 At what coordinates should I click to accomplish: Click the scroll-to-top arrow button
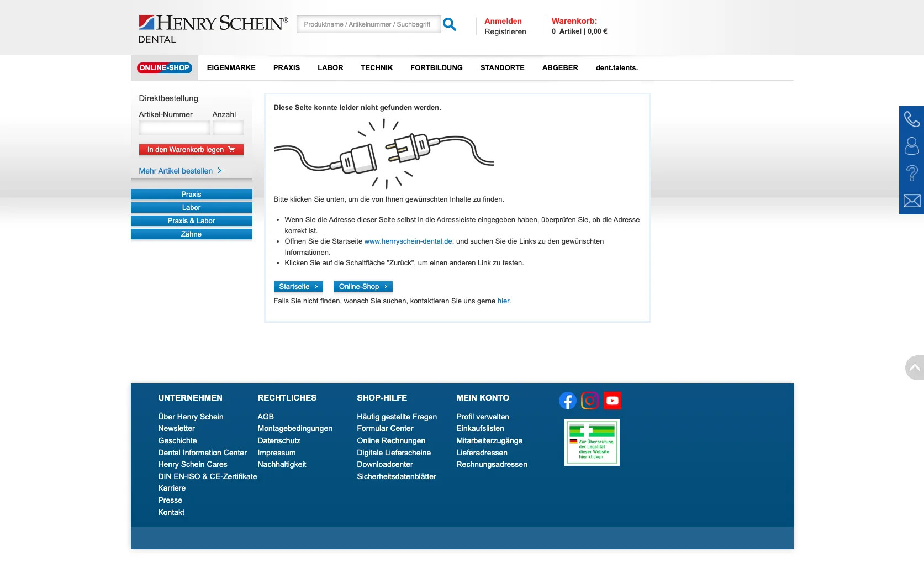[x=915, y=367]
